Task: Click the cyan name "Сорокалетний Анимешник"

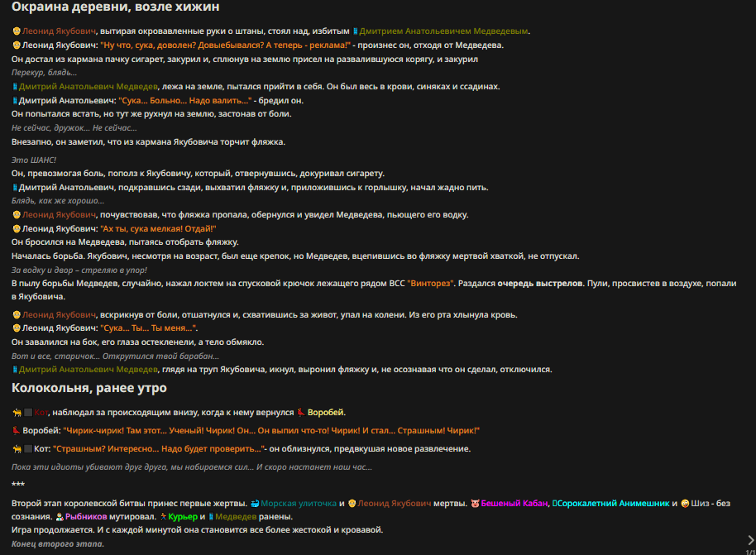Action: pyautogui.click(x=613, y=503)
